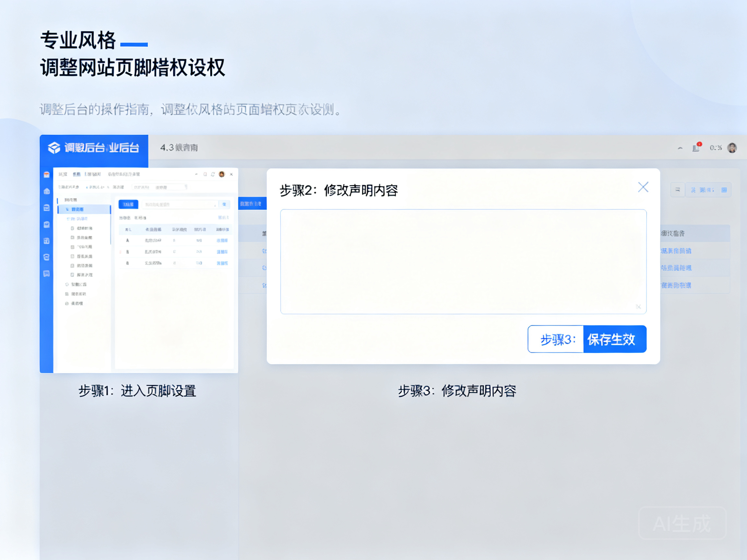Image resolution: width=747 pixels, height=560 pixels.
Task: Open the main header user avatar
Action: tap(732, 147)
